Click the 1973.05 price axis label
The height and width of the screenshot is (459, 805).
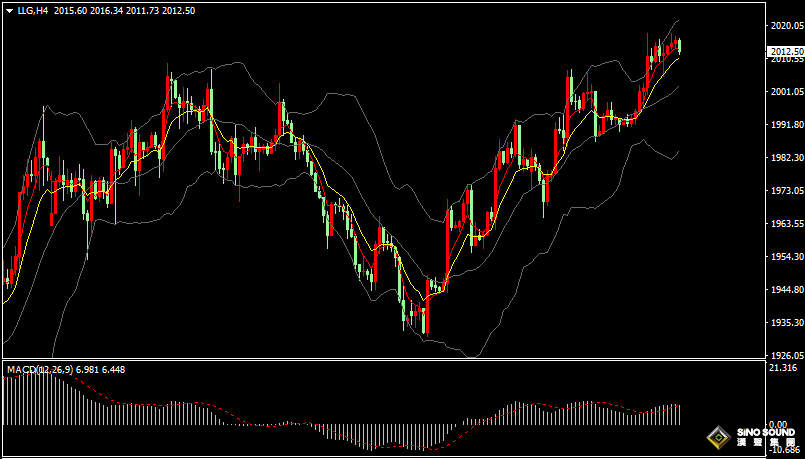coord(783,191)
